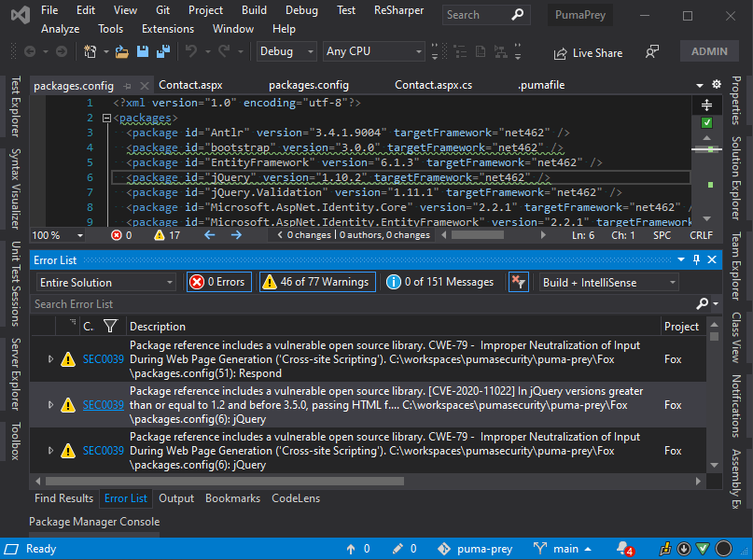Switch to the Bookmarks tab
Screen dimensions: 753x560
point(233,498)
